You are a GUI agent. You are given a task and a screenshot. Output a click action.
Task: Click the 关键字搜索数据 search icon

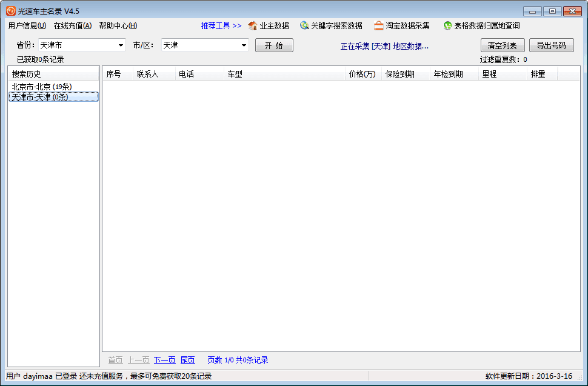[x=304, y=25]
